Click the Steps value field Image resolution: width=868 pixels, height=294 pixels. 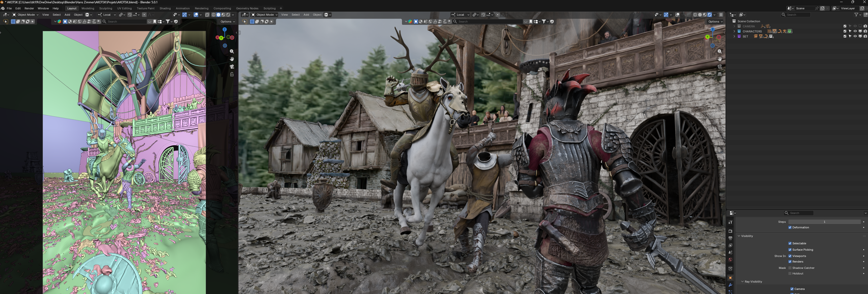click(824, 222)
